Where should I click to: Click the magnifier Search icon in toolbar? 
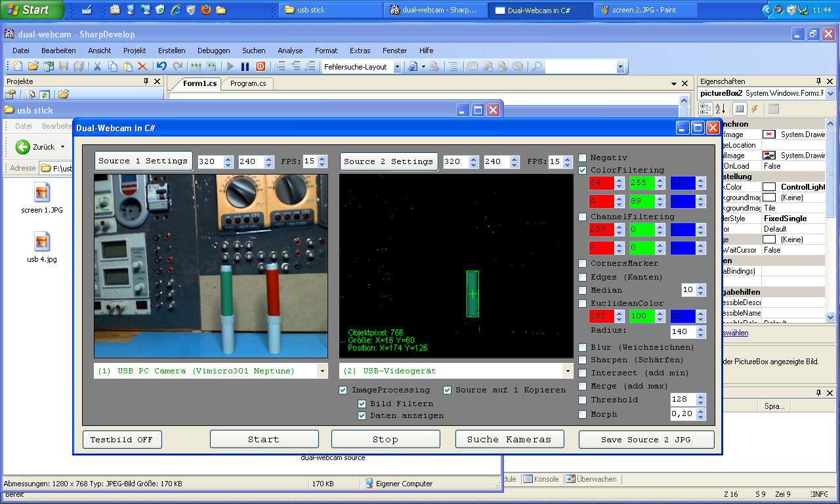click(536, 66)
